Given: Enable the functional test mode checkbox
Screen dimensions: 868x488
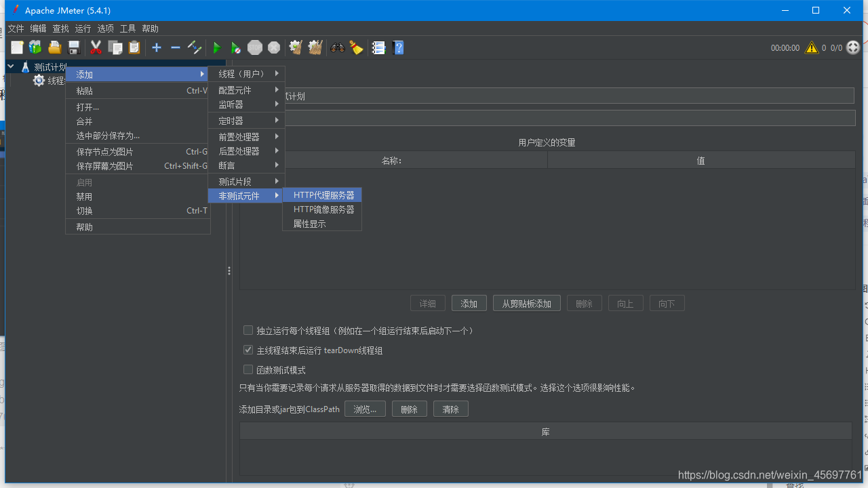Looking at the screenshot, I should [248, 370].
